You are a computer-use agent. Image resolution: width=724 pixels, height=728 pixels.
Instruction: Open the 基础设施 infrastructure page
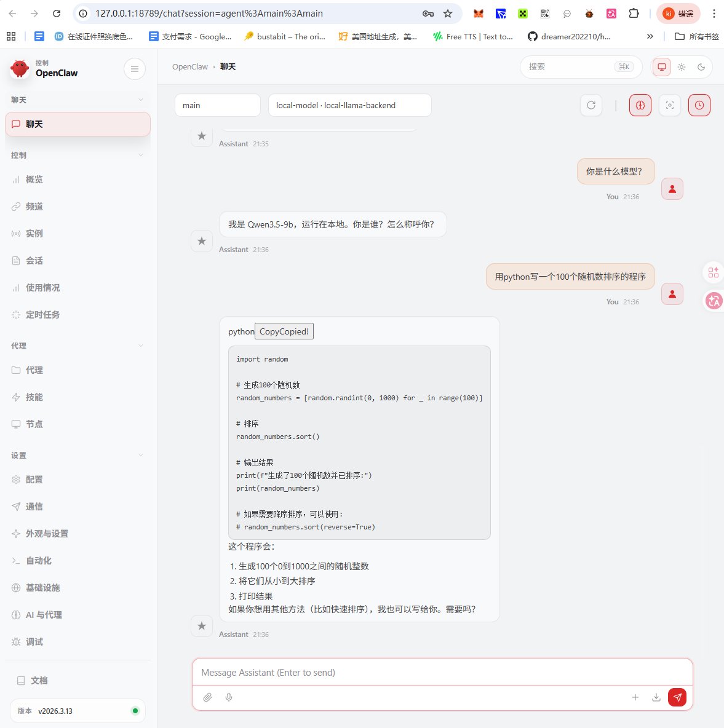coord(78,587)
